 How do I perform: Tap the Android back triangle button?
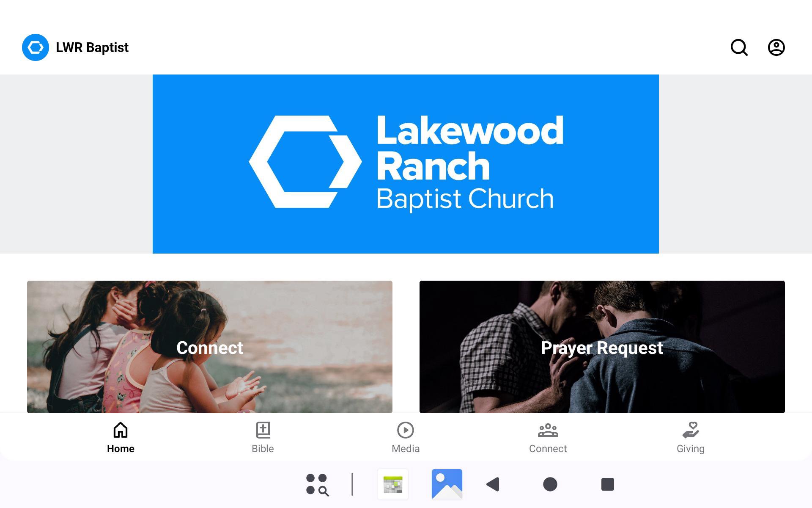493,484
